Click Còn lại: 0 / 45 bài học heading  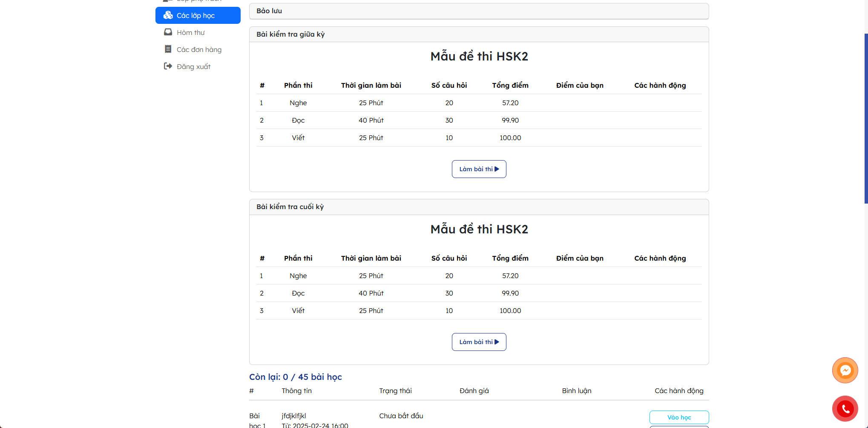tap(296, 377)
